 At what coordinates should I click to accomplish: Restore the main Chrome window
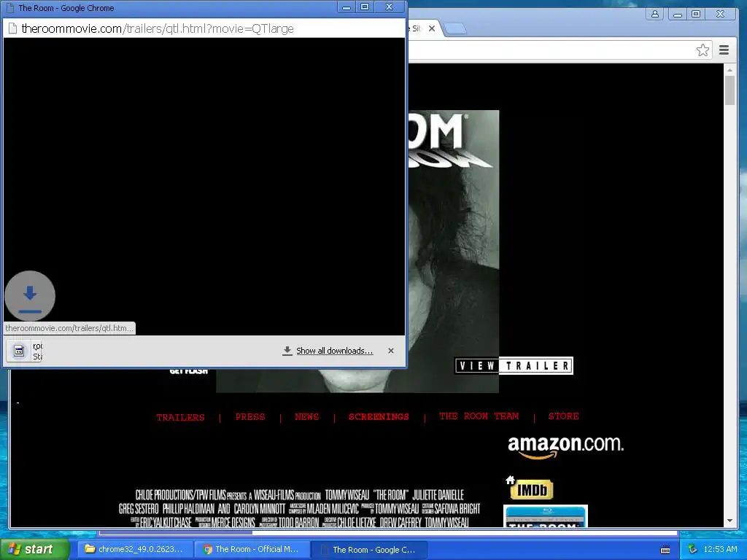(x=696, y=15)
